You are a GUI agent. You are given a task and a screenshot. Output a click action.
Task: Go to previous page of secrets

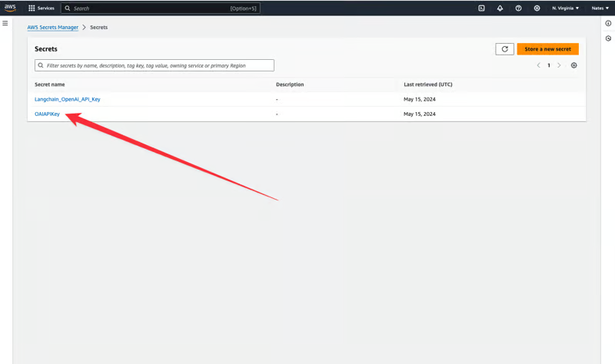[539, 65]
